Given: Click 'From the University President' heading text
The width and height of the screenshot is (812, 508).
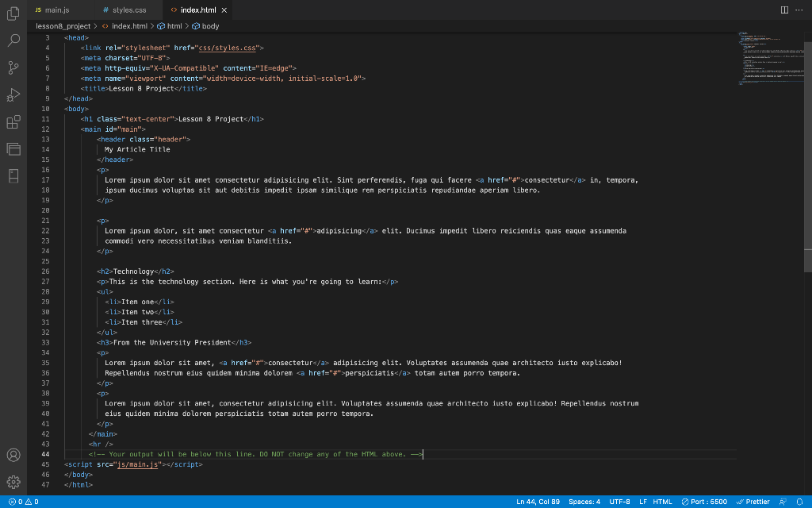Looking at the screenshot, I should click(172, 343).
